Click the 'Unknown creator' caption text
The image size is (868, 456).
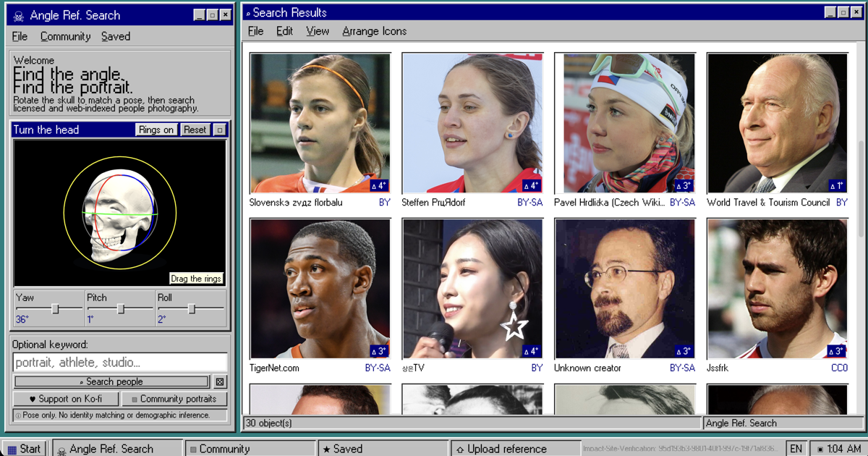pyautogui.click(x=587, y=368)
